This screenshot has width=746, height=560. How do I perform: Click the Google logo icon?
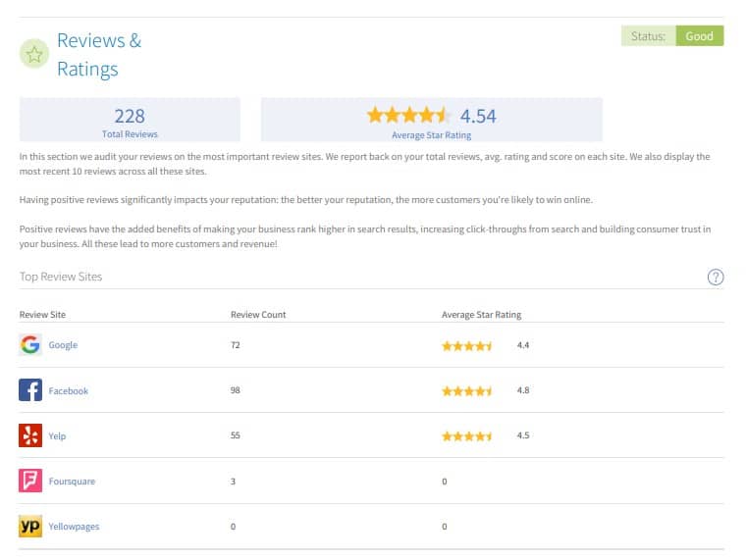tap(30, 345)
